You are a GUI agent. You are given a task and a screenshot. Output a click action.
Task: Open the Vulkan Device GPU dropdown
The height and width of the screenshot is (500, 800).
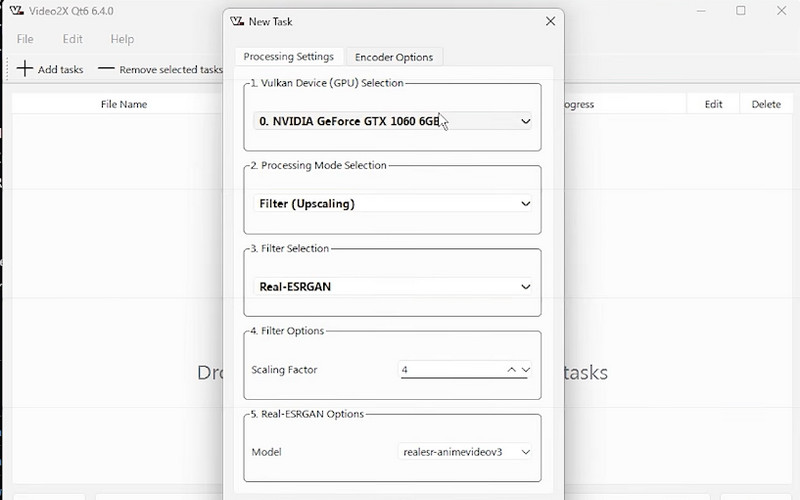394,121
